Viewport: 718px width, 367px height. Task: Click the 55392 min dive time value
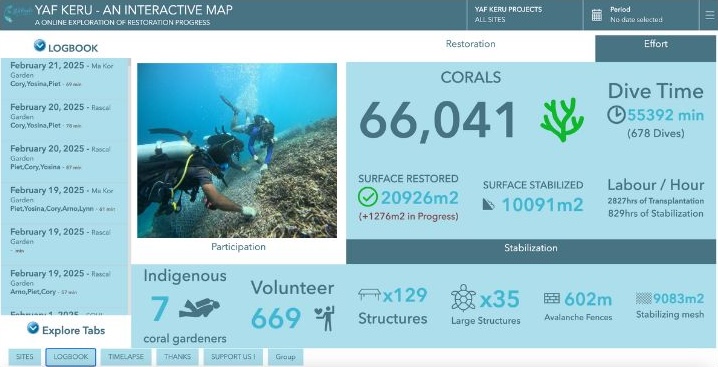tap(665, 115)
